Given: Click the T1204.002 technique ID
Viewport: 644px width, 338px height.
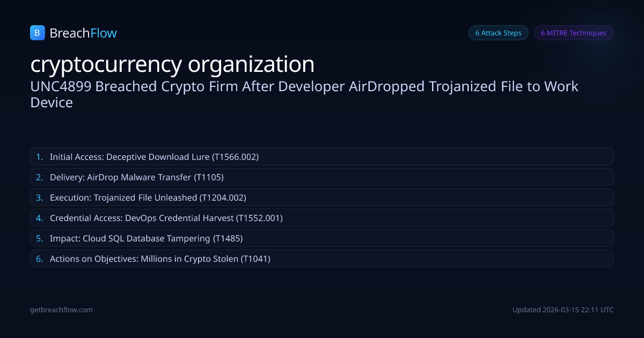Looking at the screenshot, I should point(223,197).
